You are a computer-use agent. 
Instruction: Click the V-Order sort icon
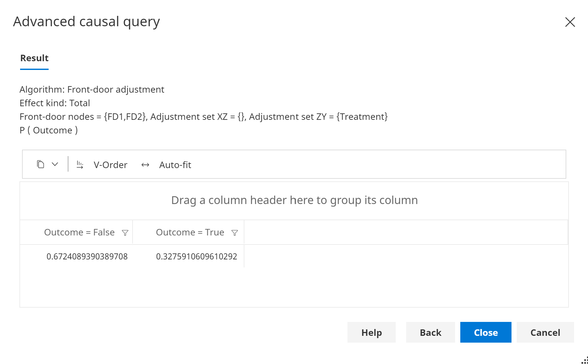coord(80,165)
